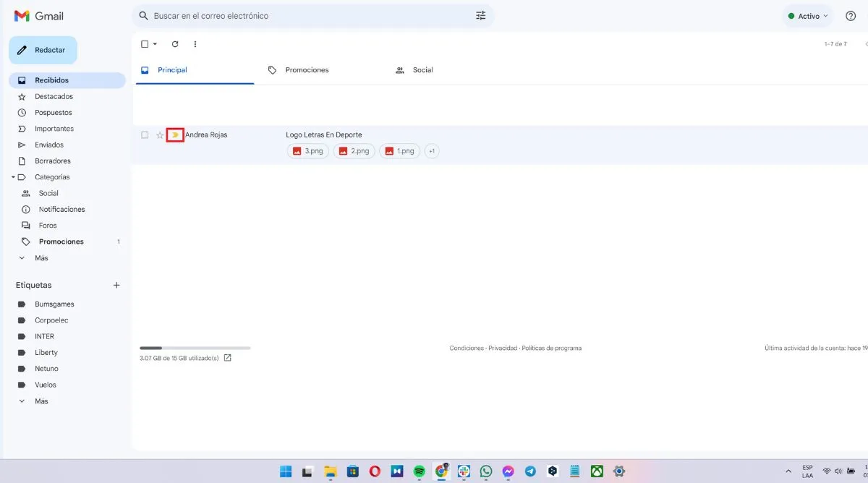Select all emails with the top checkbox

pyautogui.click(x=144, y=44)
